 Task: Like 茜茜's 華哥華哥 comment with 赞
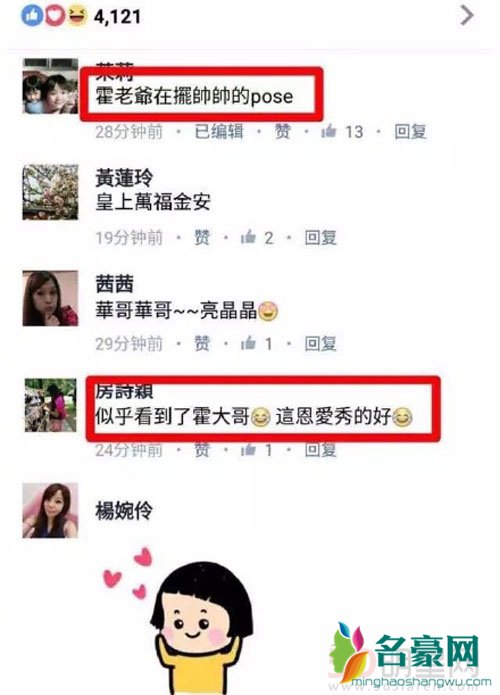tap(202, 344)
